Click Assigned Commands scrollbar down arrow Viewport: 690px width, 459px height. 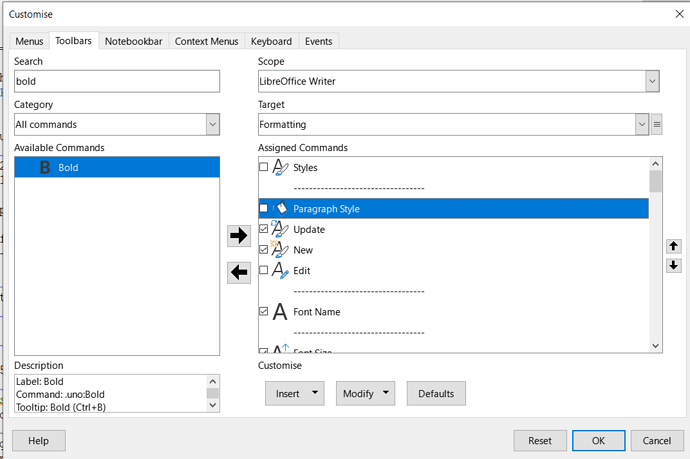(x=655, y=346)
